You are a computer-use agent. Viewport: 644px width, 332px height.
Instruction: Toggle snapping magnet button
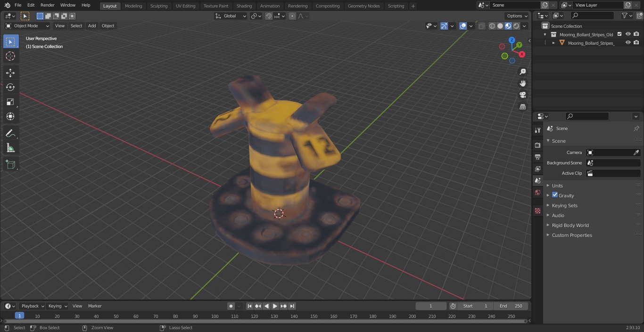pos(269,16)
